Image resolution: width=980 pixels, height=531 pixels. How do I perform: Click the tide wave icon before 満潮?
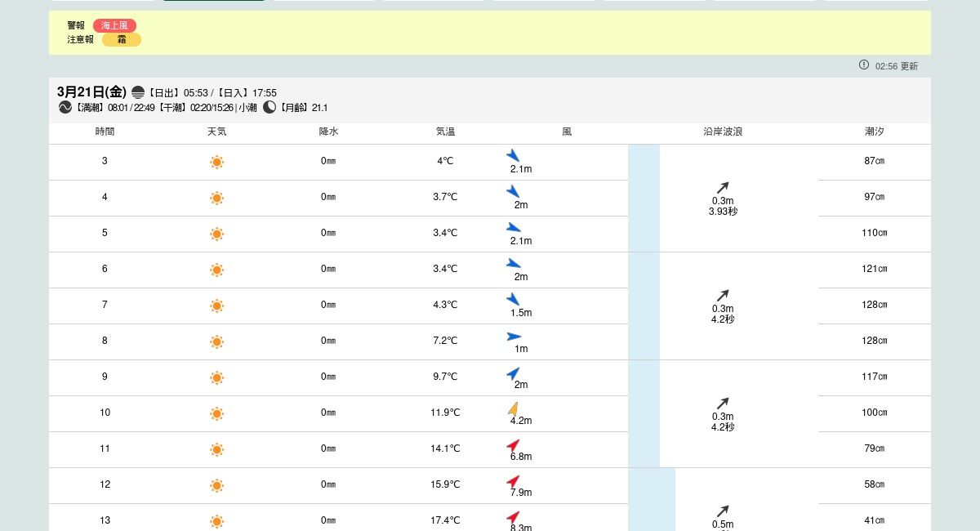tap(65, 107)
